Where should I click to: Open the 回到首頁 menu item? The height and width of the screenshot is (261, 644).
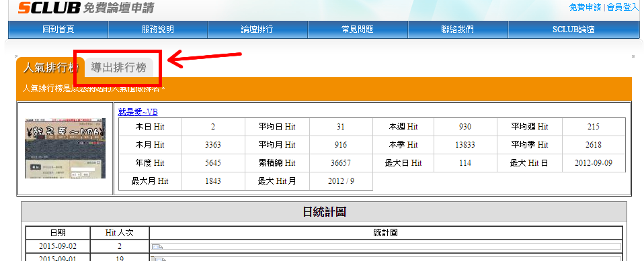pos(58,30)
